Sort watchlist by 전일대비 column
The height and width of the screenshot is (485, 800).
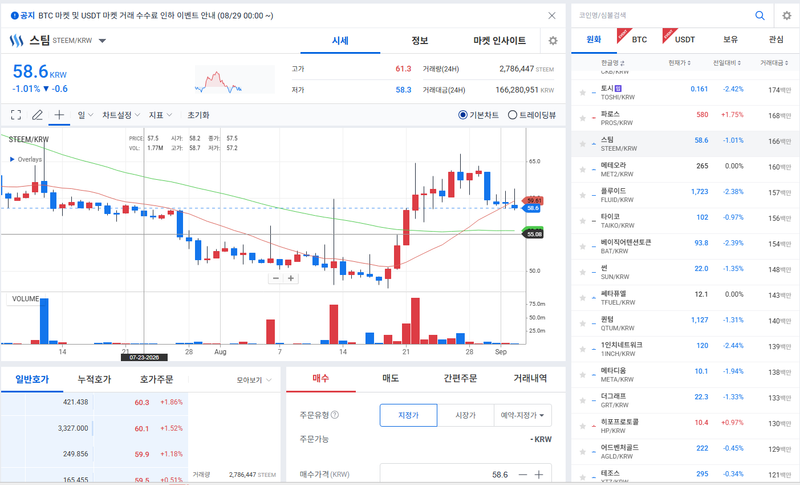click(x=727, y=63)
